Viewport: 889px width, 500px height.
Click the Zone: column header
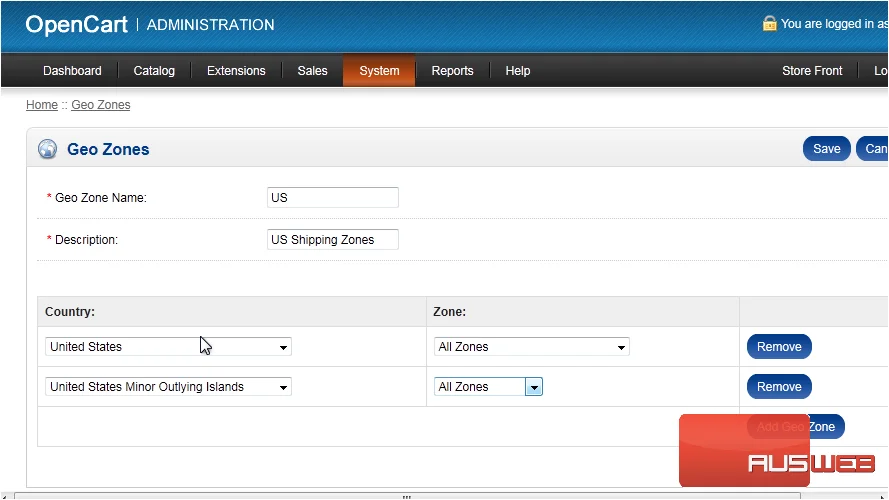(x=450, y=312)
